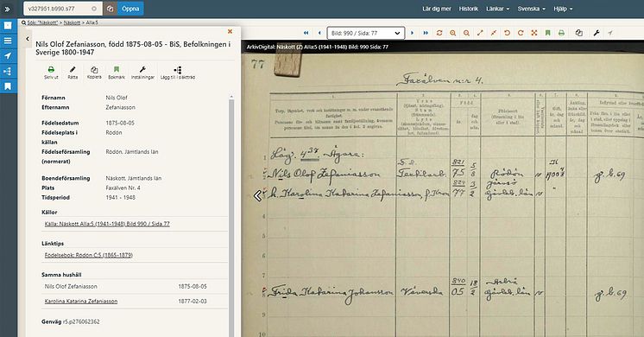The height and width of the screenshot is (337, 644).
Task: Zoom in on the archive image
Action: coord(452,33)
